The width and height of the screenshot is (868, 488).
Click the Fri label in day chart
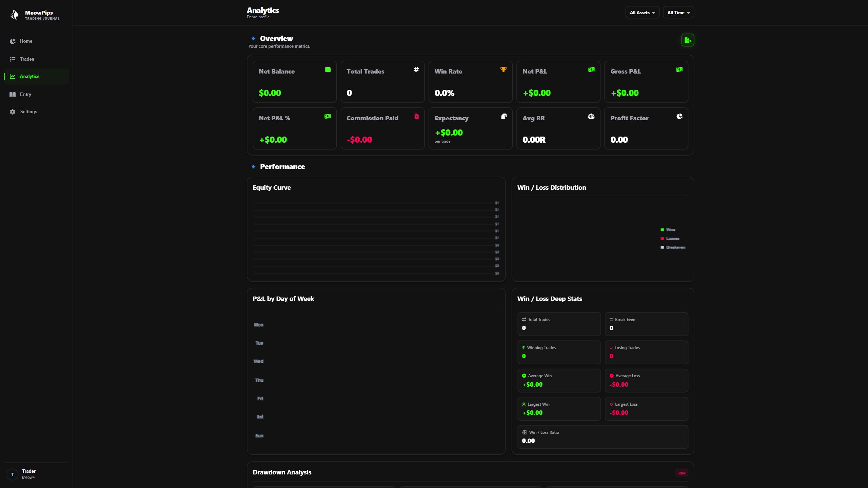pos(260,399)
